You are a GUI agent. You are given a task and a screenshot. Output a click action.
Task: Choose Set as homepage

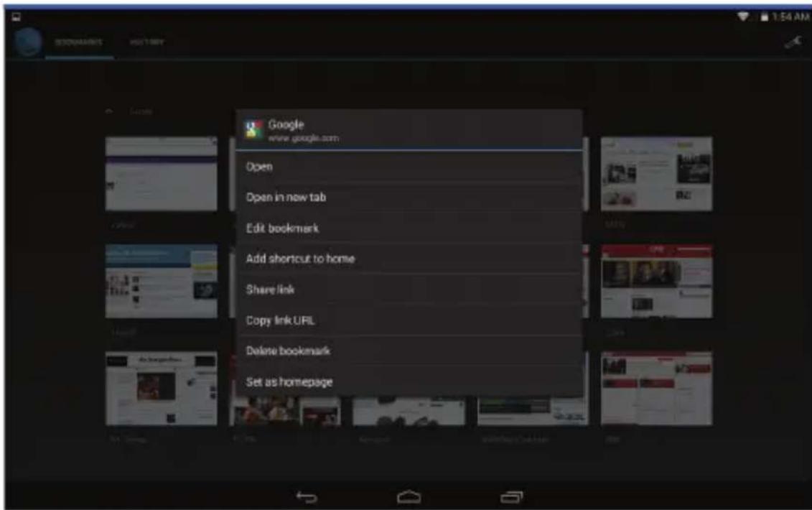[x=409, y=382]
